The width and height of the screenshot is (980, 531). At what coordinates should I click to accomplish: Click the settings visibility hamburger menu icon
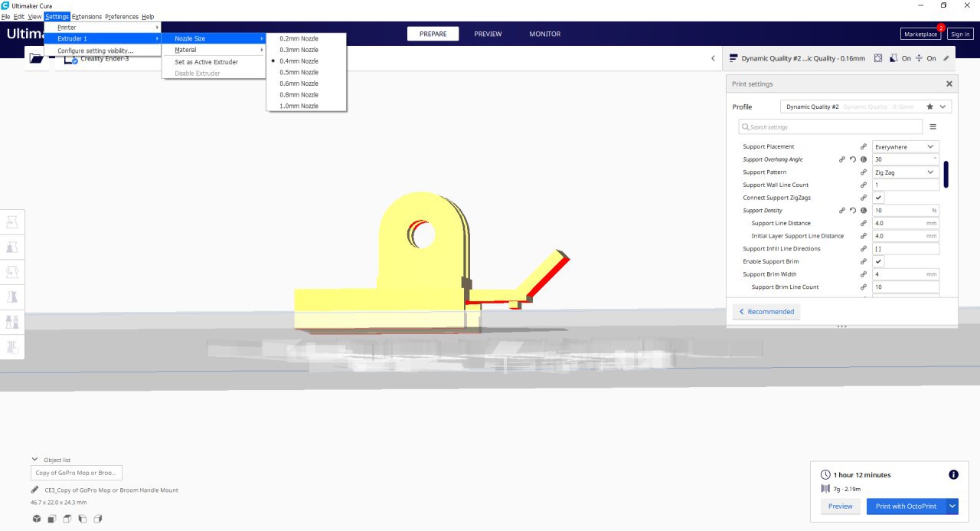(x=933, y=126)
